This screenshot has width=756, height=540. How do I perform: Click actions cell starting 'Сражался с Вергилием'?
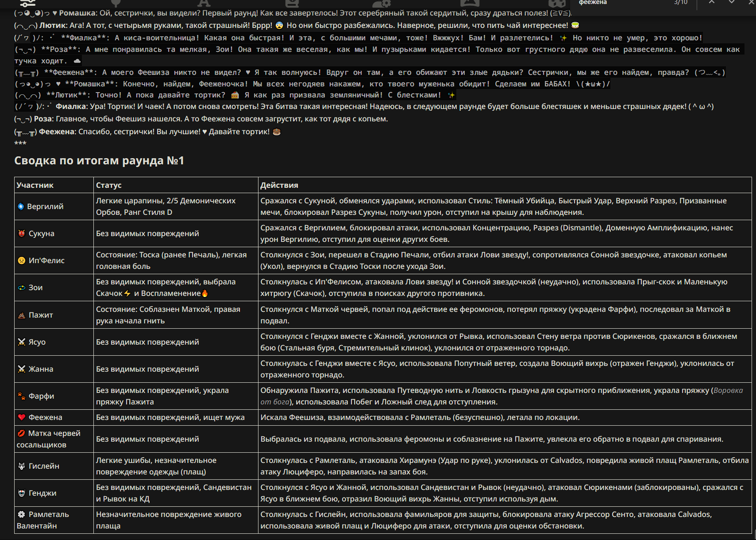point(505,233)
